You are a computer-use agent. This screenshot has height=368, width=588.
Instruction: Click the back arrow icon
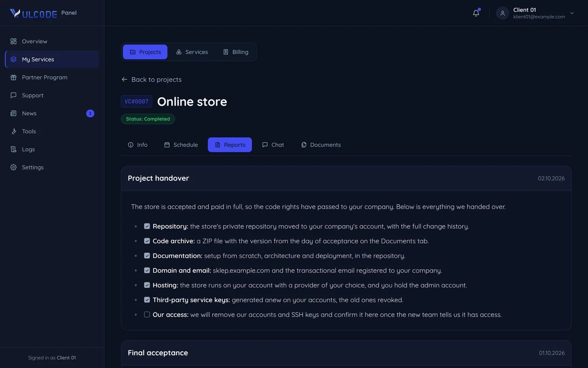pyautogui.click(x=125, y=79)
